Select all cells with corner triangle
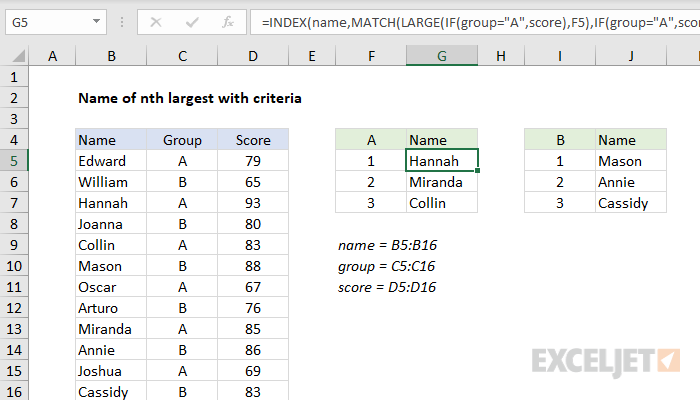The height and width of the screenshot is (400, 700). 18,56
